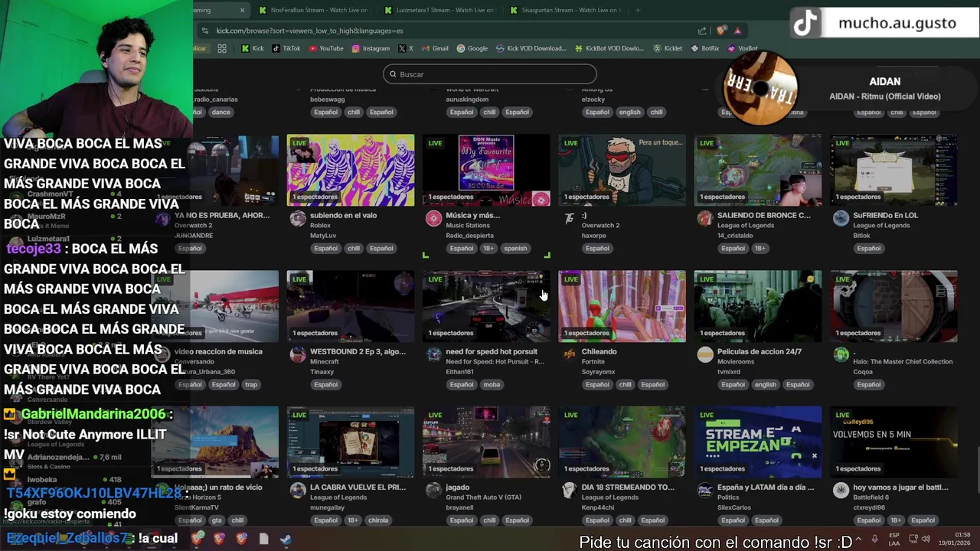
Task: Click the Music Stations category link
Action: click(x=468, y=226)
